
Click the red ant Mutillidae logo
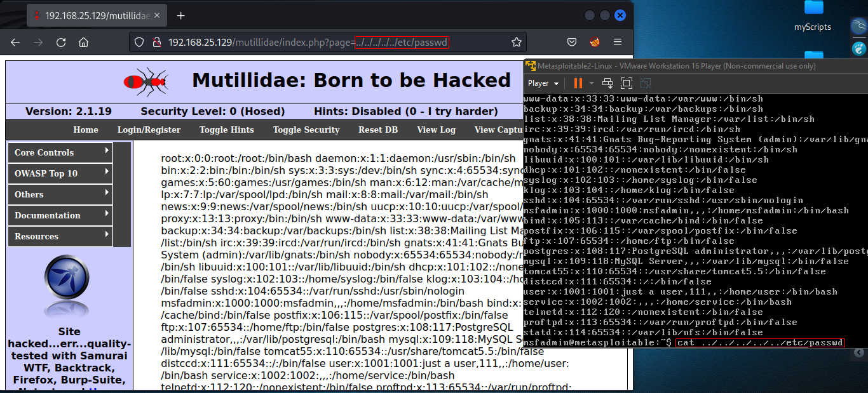[146, 81]
